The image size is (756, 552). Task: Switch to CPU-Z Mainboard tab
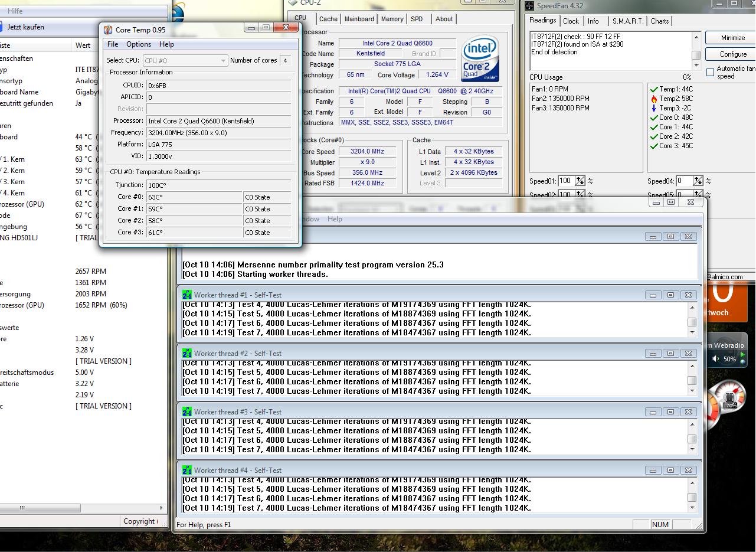(359, 19)
